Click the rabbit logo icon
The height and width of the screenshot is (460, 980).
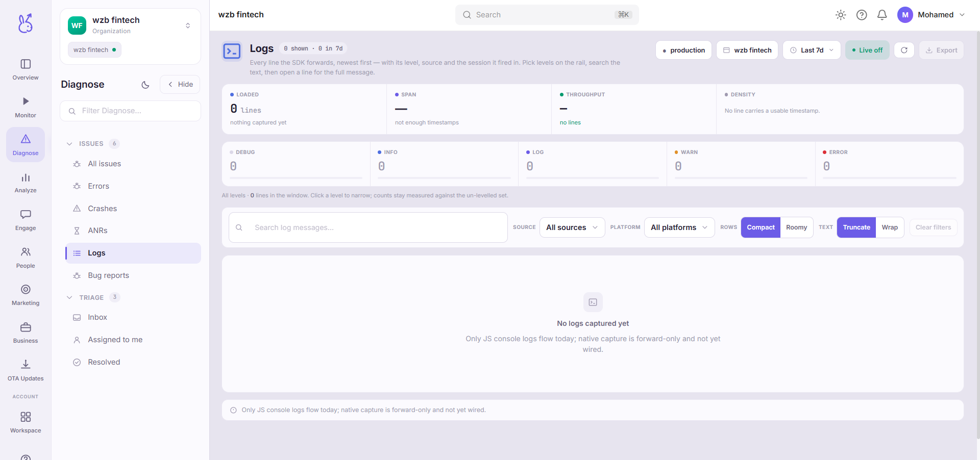[x=26, y=23]
